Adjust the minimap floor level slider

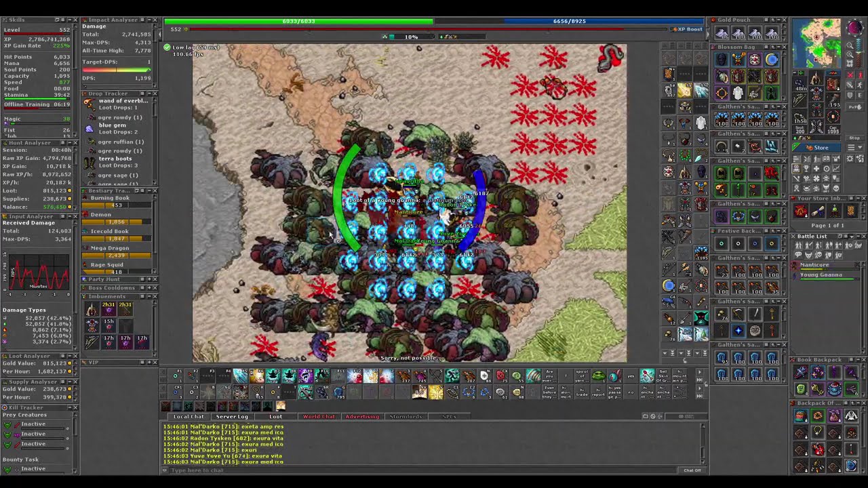coord(859,54)
